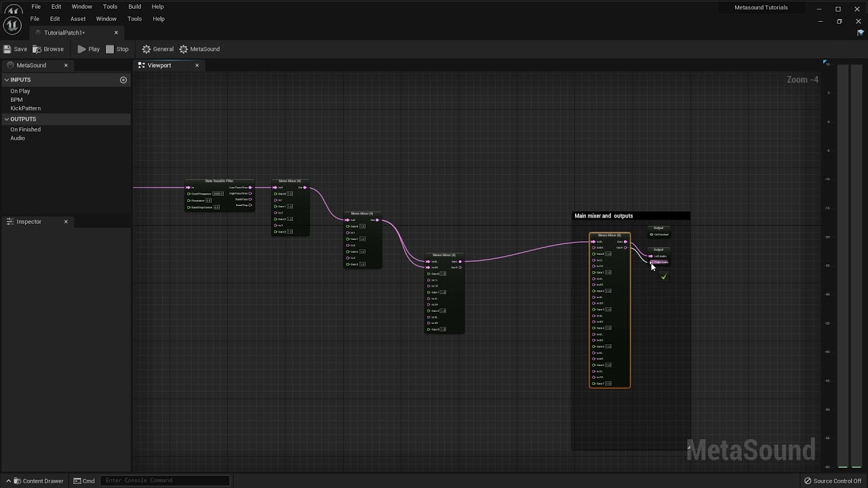Click the Save button label
The width and height of the screenshot is (868, 488).
[20, 49]
